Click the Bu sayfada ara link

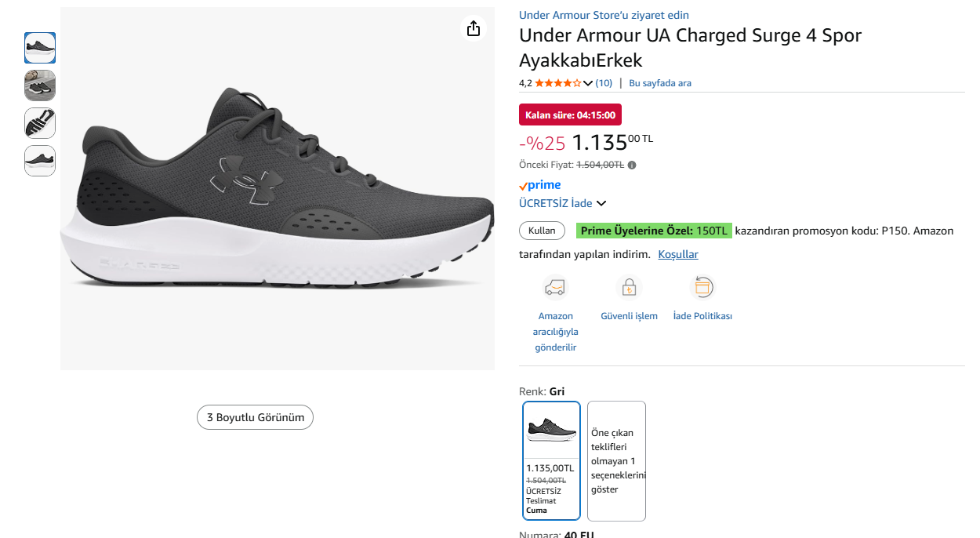pos(660,83)
